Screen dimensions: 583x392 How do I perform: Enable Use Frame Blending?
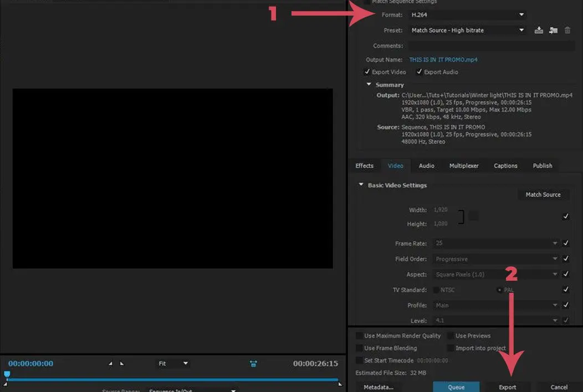(359, 348)
